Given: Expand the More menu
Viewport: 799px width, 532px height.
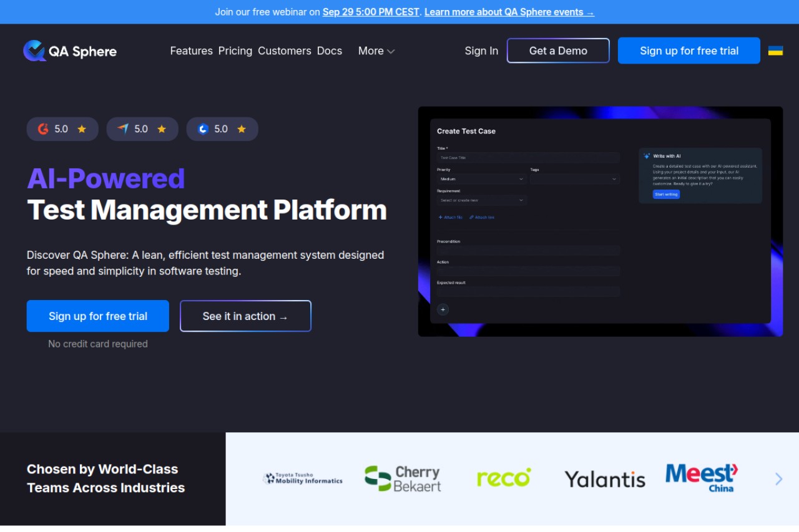Looking at the screenshot, I should click(x=376, y=51).
